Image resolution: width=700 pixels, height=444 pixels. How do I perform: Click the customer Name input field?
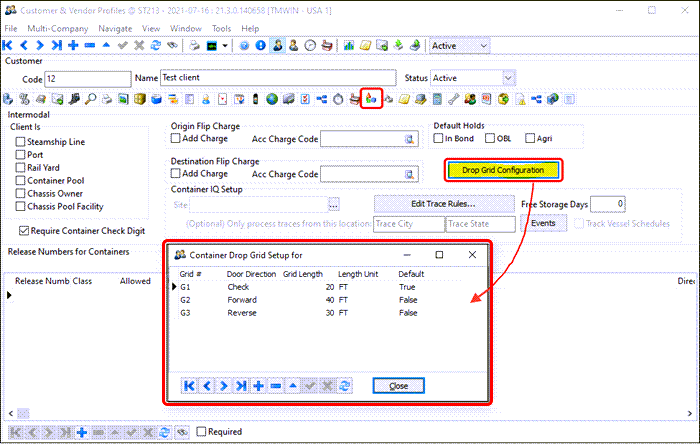[280, 78]
